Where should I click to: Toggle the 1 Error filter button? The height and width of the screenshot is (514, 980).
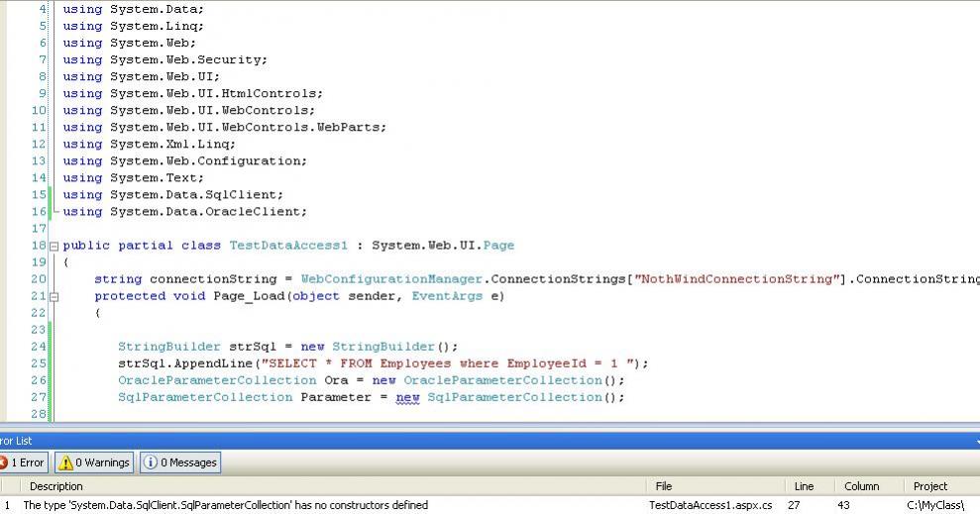coord(23,463)
